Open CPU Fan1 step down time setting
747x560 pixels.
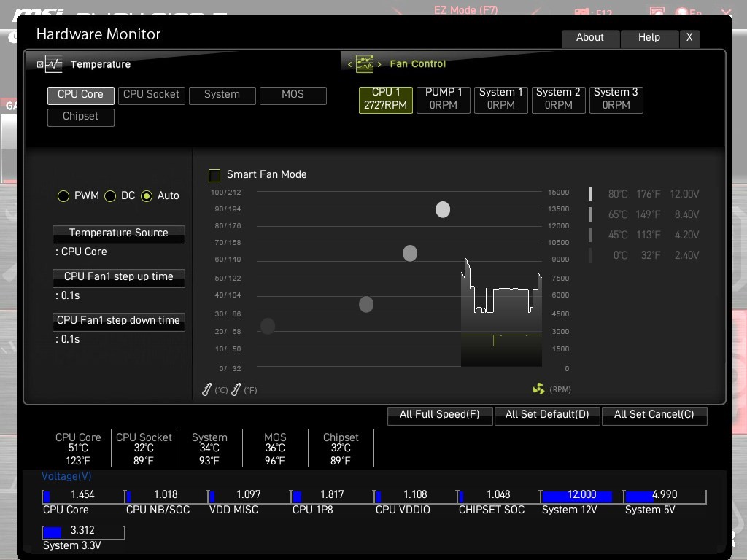point(119,321)
